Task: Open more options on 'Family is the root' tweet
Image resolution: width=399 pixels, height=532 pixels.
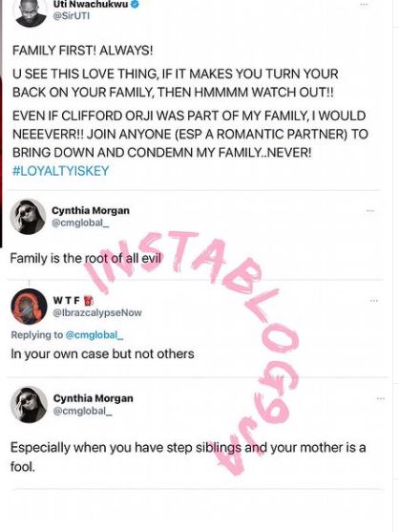Action: 370,211
